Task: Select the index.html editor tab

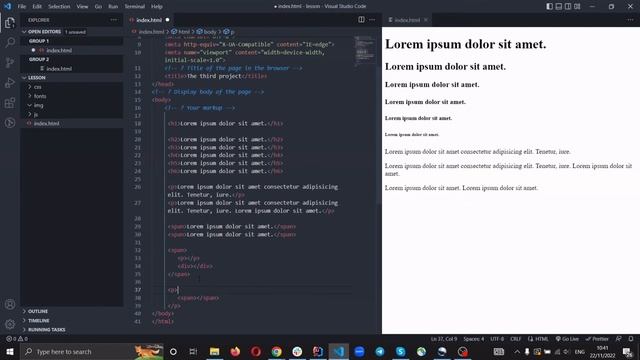Action: click(x=149, y=20)
